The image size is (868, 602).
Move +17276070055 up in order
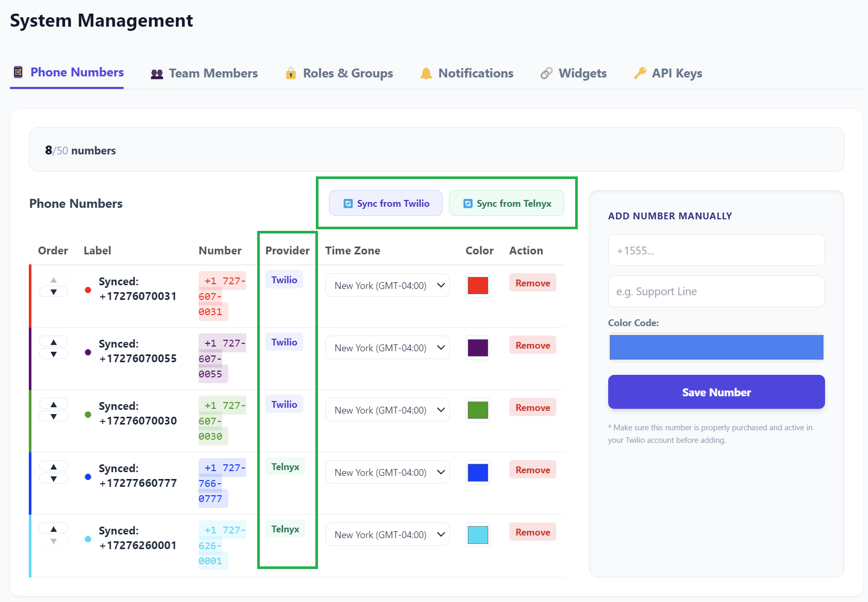[53, 342]
